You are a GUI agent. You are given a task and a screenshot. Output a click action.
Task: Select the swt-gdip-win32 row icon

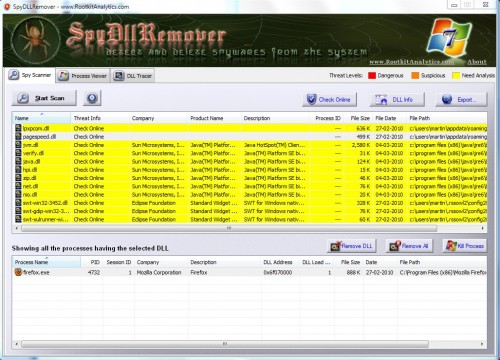[x=18, y=211]
